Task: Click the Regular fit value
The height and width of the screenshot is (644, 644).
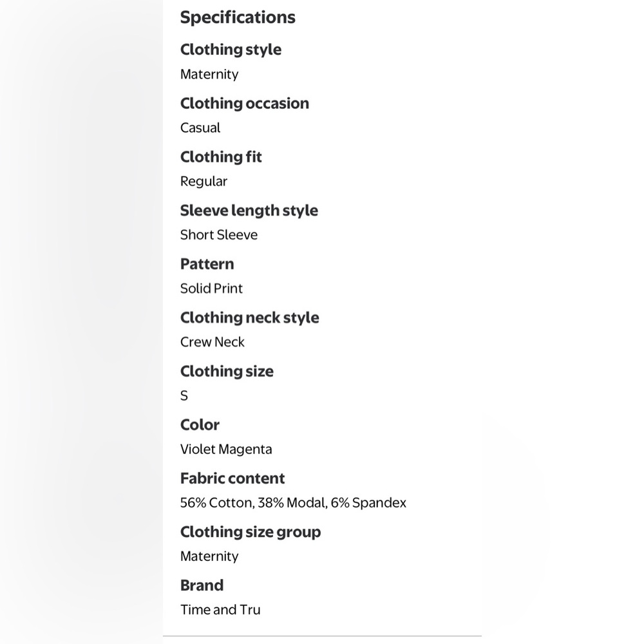Action: (x=204, y=182)
